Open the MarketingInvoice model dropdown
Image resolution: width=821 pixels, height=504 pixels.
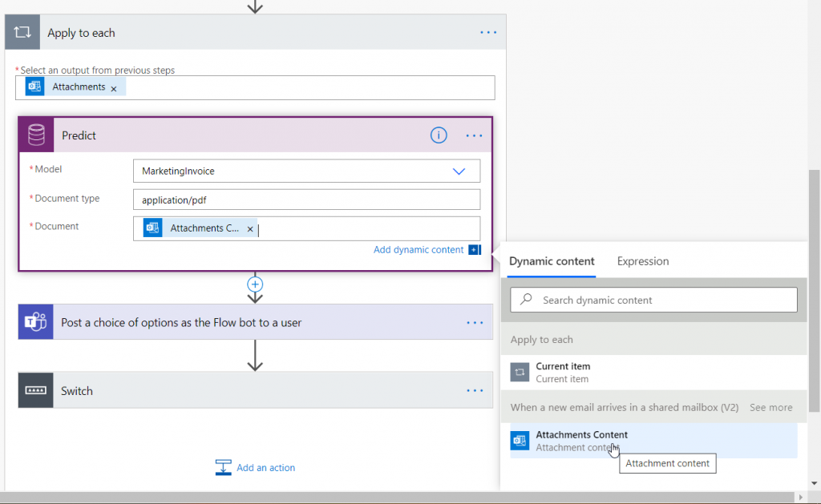point(459,171)
